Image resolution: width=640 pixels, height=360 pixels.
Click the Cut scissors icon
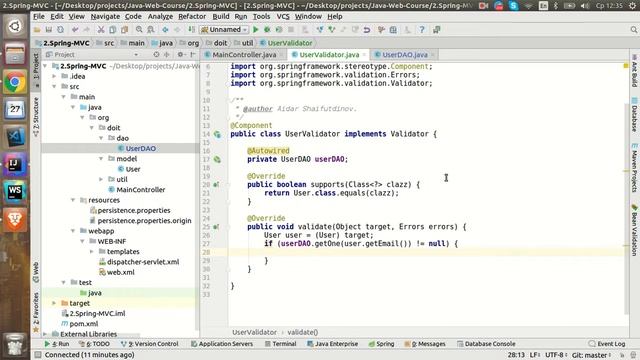[101, 30]
